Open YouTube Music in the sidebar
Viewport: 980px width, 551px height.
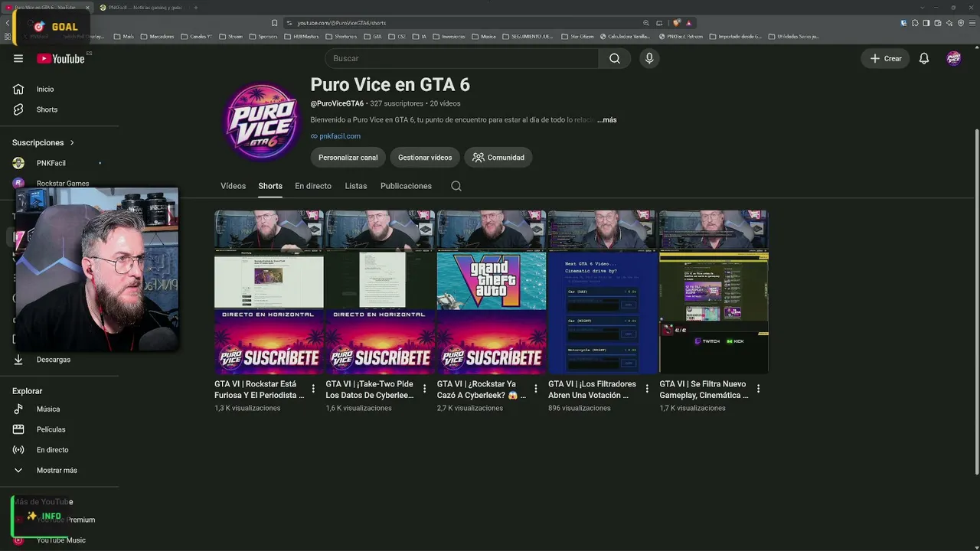(x=60, y=540)
